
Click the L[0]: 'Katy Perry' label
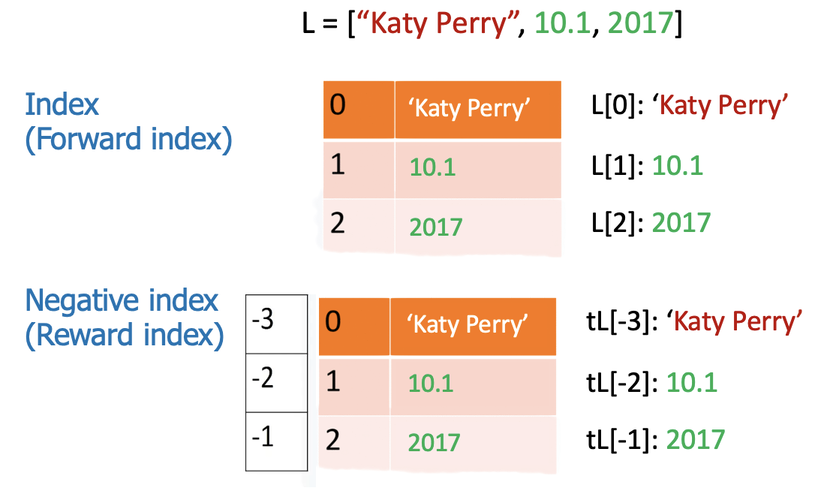pyautogui.click(x=691, y=103)
